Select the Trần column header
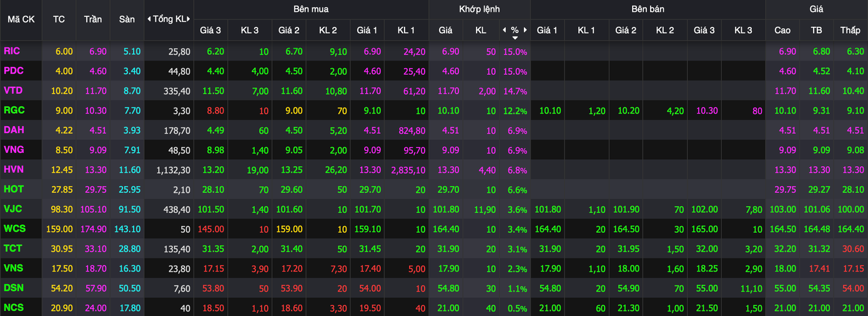 93,19
